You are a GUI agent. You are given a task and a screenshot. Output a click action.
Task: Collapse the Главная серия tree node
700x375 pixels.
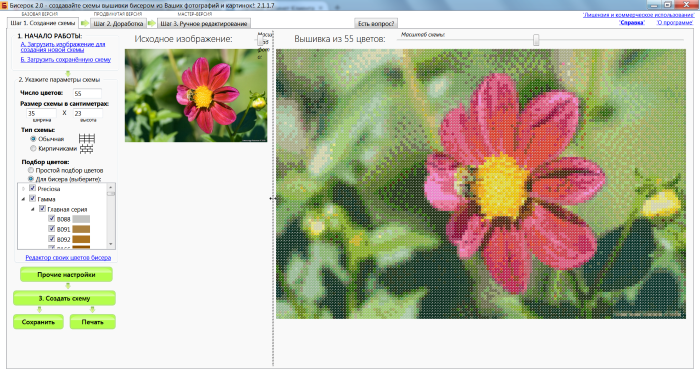coord(33,209)
